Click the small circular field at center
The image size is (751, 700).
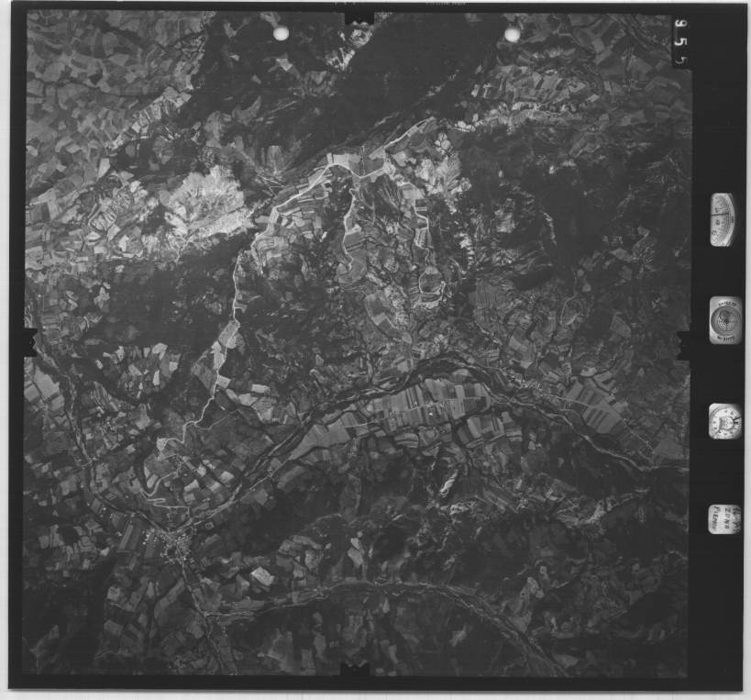tap(430, 280)
